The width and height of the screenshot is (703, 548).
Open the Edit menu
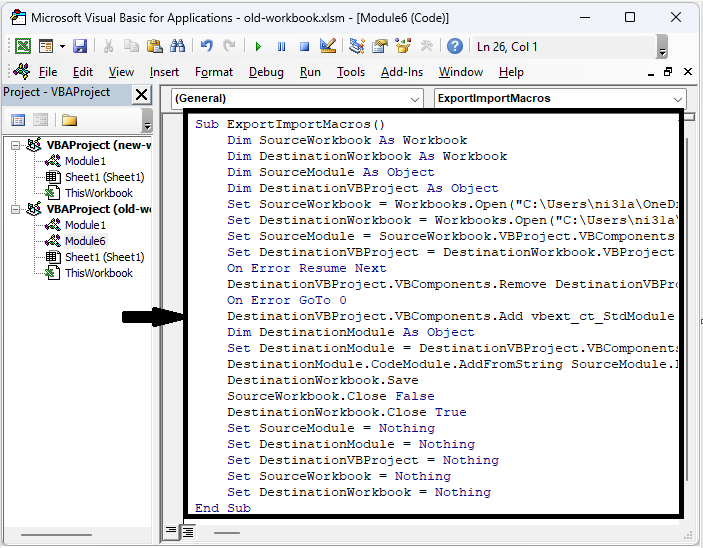click(x=82, y=72)
